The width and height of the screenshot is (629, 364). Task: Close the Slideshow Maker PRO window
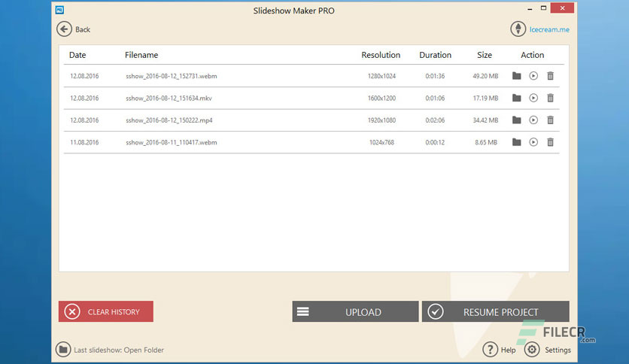pyautogui.click(x=562, y=8)
